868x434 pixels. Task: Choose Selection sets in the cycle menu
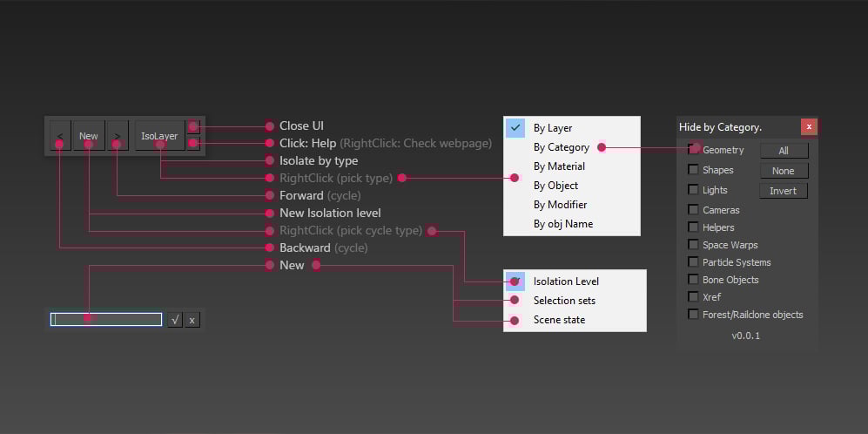click(x=575, y=301)
